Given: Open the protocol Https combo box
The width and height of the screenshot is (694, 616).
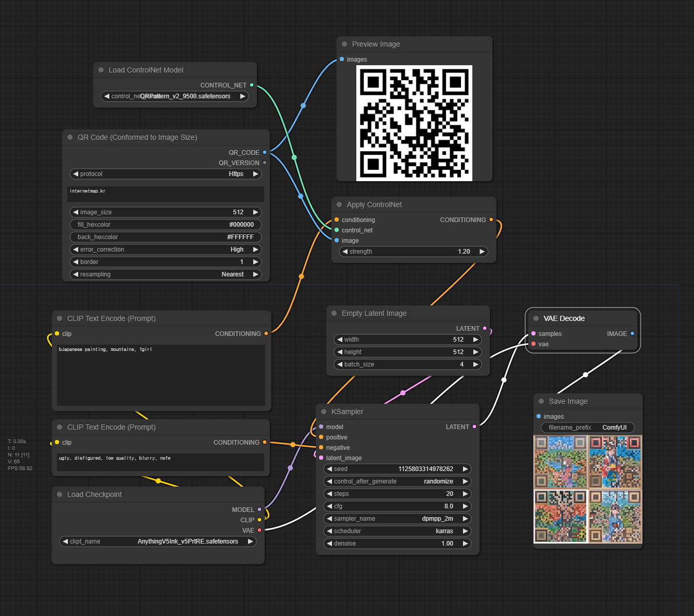Looking at the screenshot, I should [x=166, y=174].
